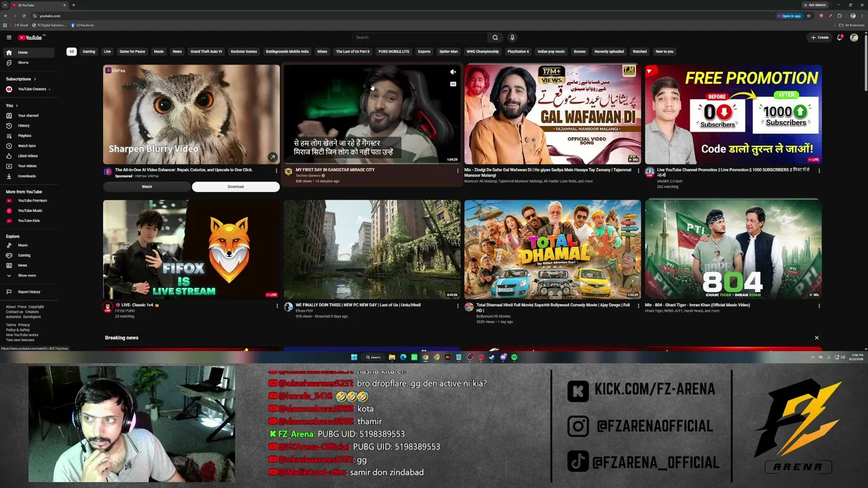
Task: Go to Home in the sidebar
Action: click(x=28, y=52)
